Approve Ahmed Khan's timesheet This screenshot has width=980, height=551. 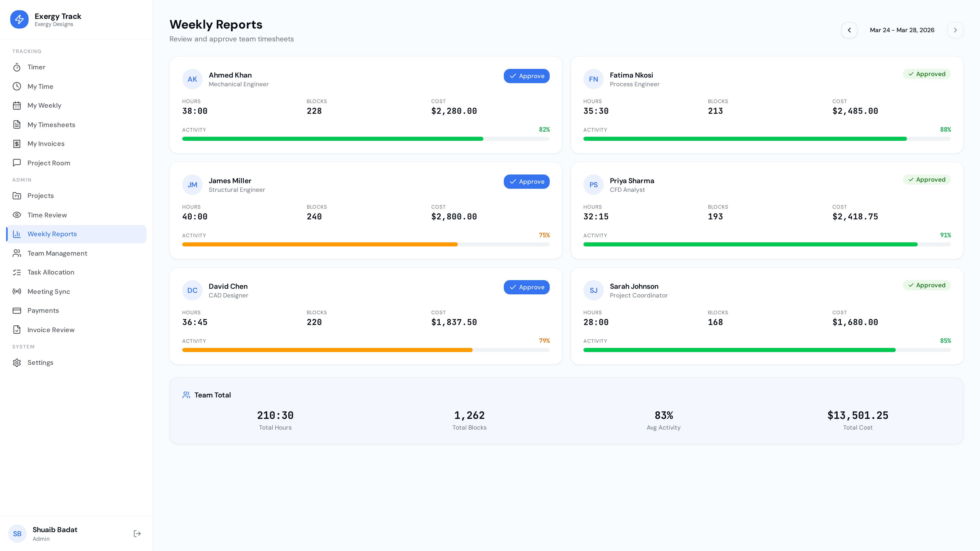(526, 76)
